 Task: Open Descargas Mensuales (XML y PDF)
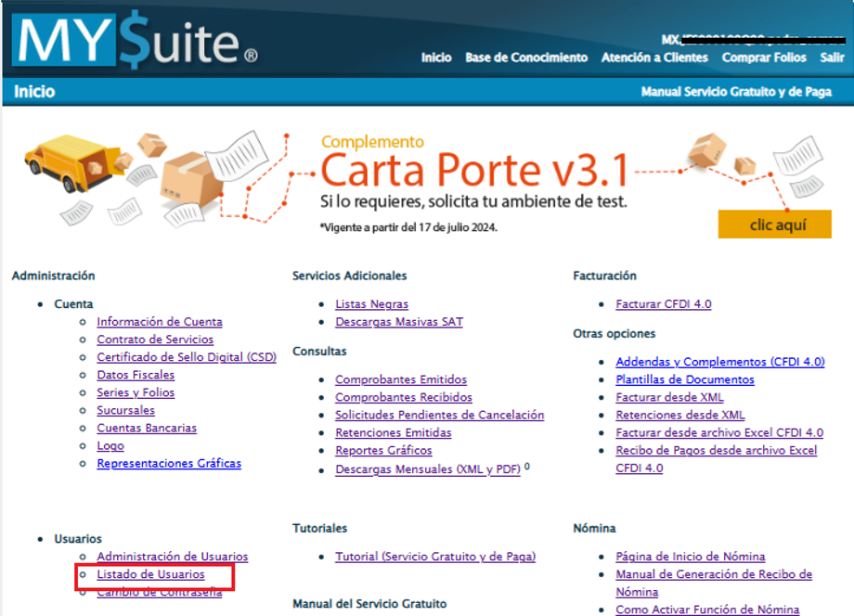point(428,469)
